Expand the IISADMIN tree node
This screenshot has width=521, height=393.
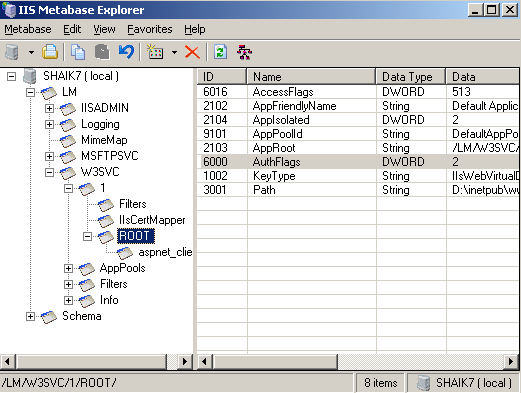pyautogui.click(x=49, y=108)
